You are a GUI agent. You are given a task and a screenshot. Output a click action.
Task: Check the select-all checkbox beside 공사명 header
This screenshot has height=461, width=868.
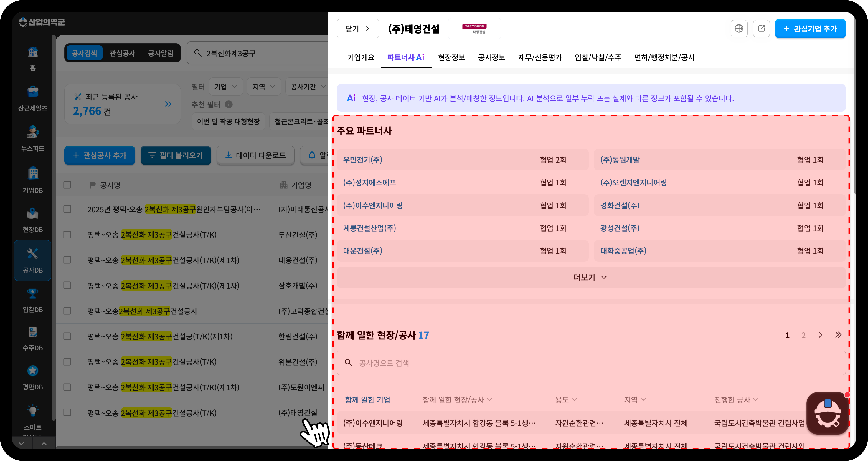pyautogui.click(x=67, y=185)
